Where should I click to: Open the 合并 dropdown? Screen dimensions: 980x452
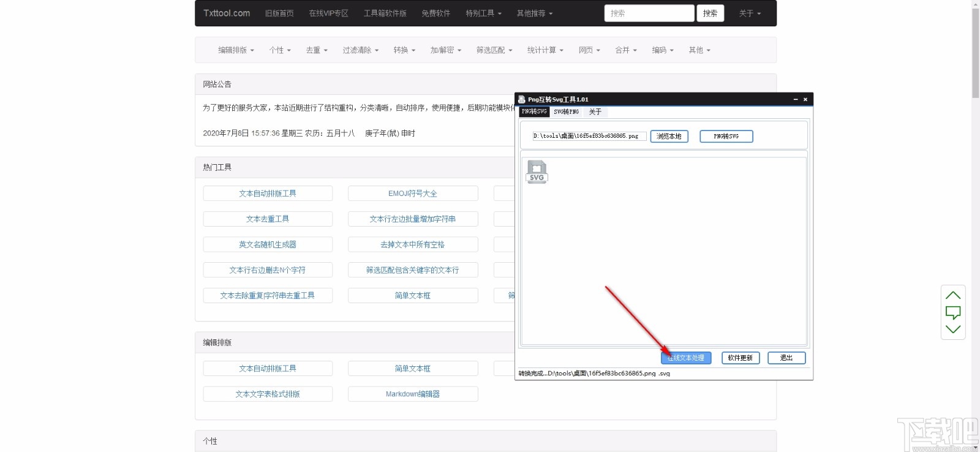point(626,50)
